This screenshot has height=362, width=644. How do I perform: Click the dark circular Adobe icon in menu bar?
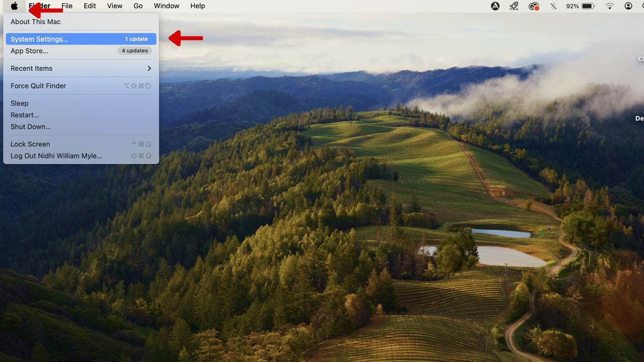(494, 6)
